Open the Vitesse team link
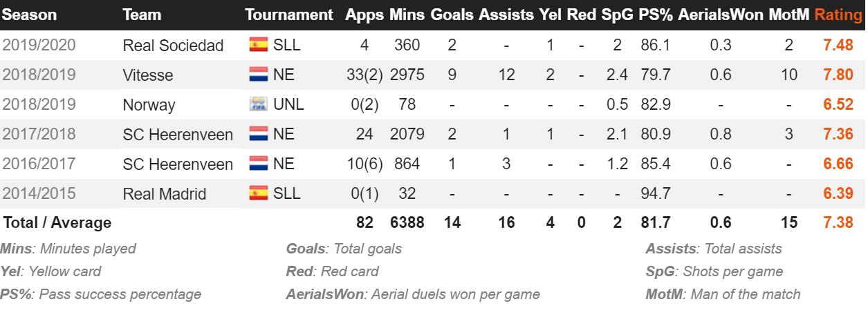This screenshot has width=868, height=317. pos(147,75)
